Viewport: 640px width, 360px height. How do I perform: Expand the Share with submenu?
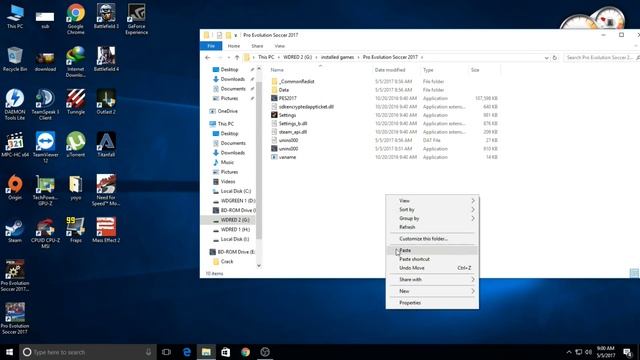point(432,280)
